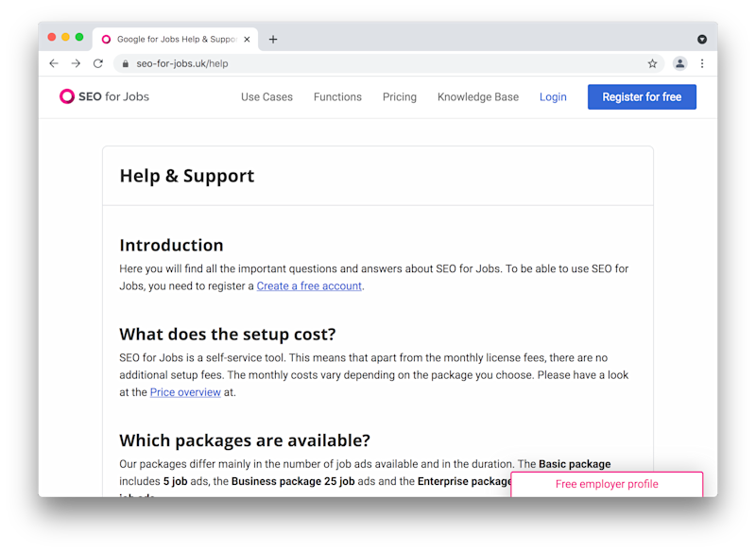This screenshot has height=552, width=756.
Task: Click the browser forward arrow
Action: point(76,63)
